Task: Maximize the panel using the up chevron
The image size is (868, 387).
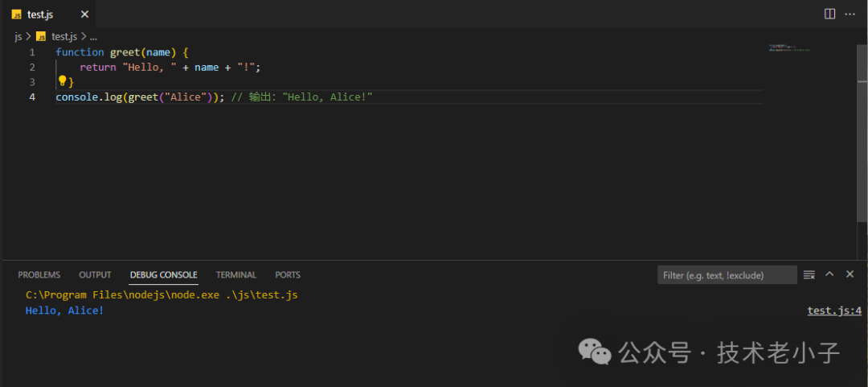Action: coord(830,275)
